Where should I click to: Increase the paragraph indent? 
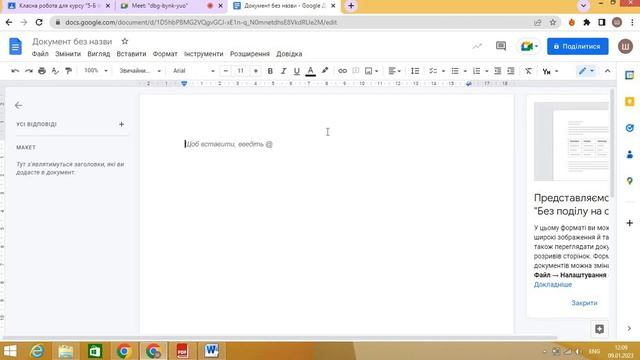click(x=511, y=71)
